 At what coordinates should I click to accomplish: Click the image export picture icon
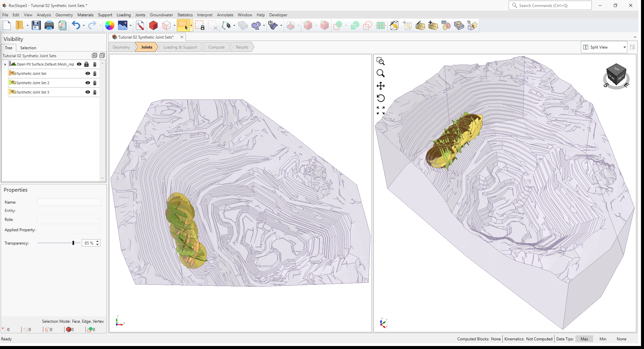[123, 25]
